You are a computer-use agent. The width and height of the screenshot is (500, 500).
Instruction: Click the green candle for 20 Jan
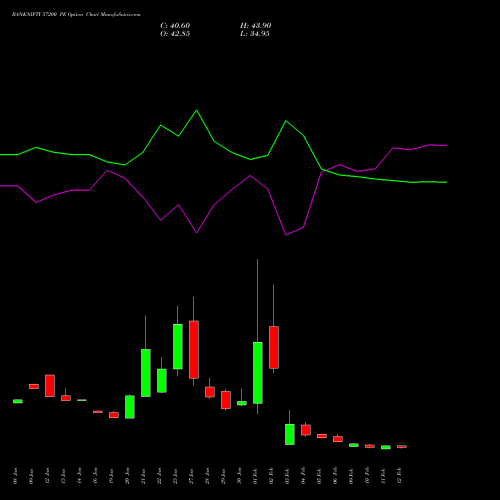(130, 407)
